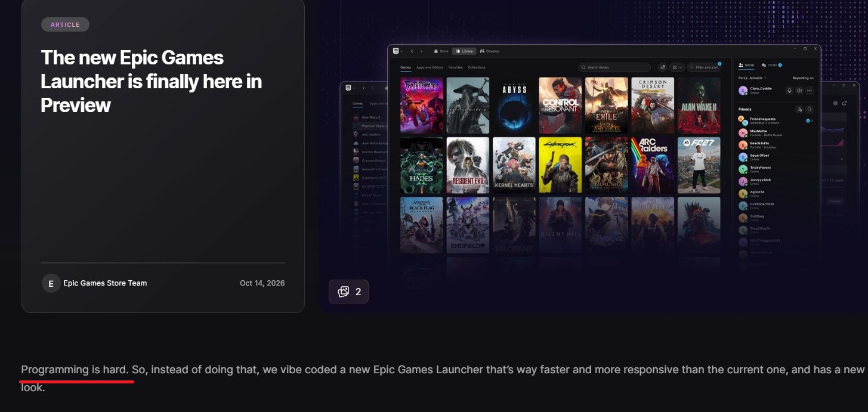This screenshot has width=868, height=412.
Task: Toggle the Reporting on setting
Action: [802, 78]
